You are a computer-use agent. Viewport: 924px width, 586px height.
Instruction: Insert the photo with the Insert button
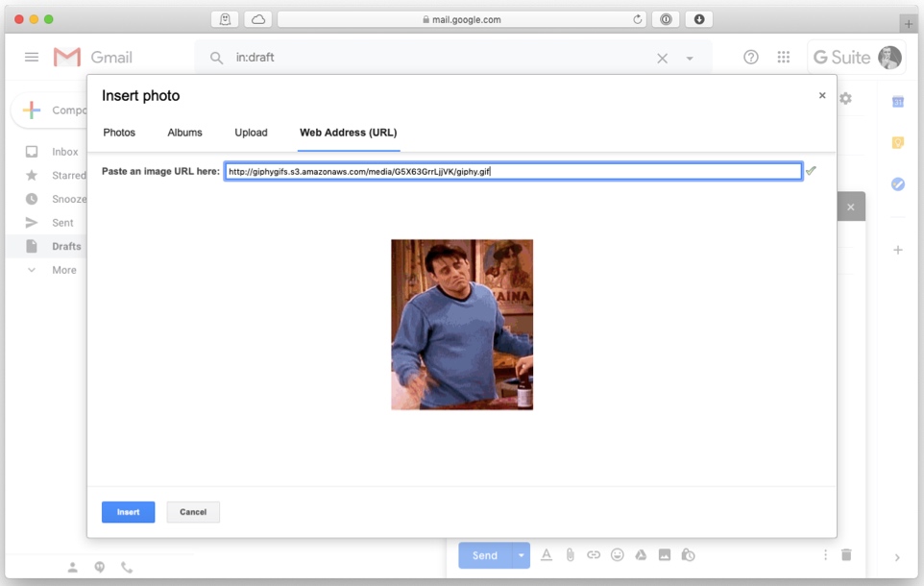(128, 511)
